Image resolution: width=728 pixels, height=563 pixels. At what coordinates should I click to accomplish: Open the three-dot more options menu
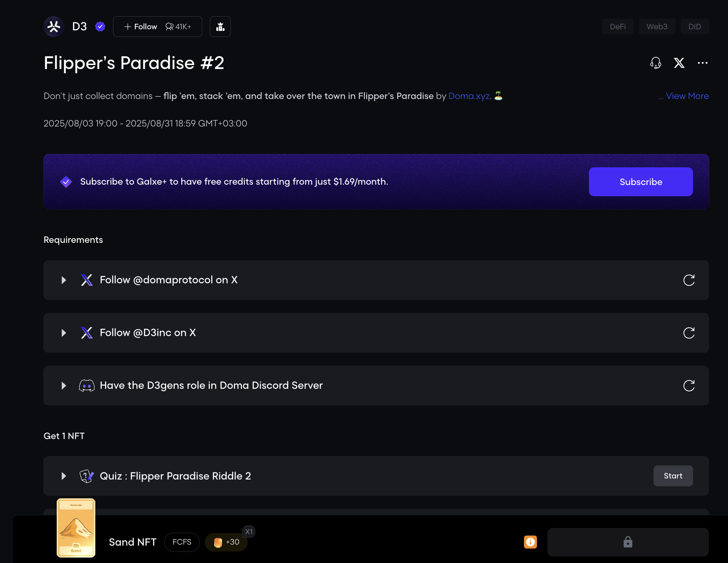[702, 63]
